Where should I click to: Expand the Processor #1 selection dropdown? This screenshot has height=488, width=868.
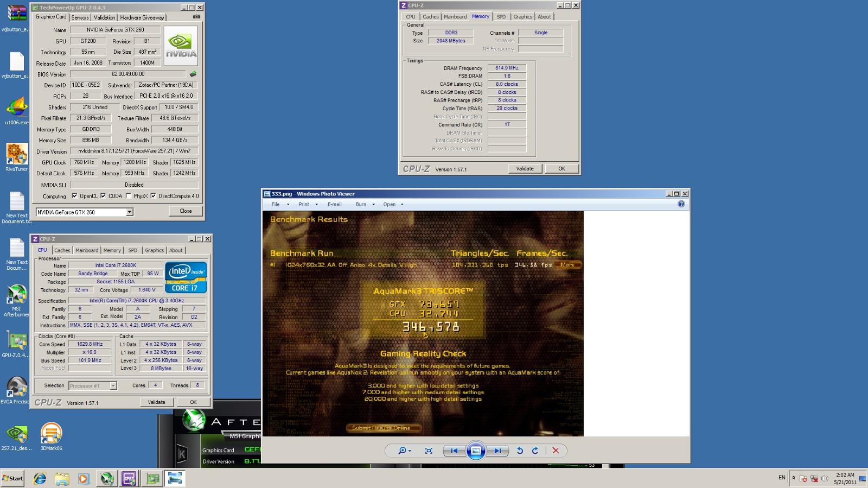coord(113,385)
